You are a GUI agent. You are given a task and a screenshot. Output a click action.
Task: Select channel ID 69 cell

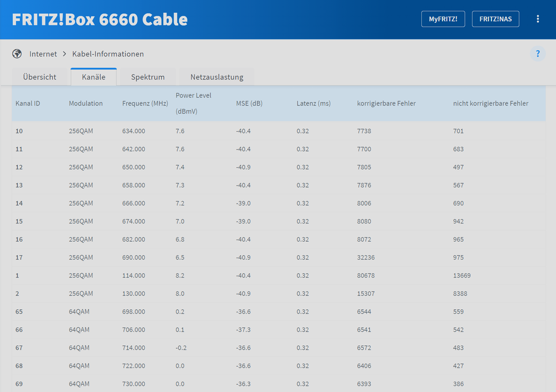pos(19,384)
